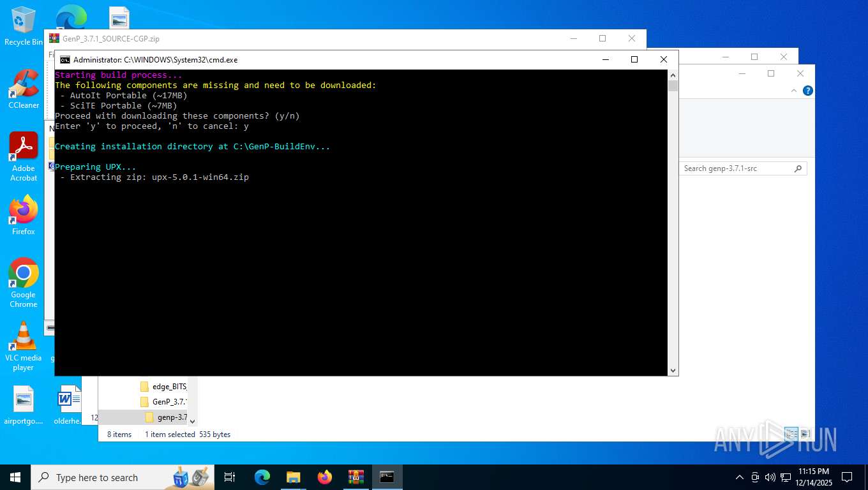Select the edge_BITS folder in tree

point(163,387)
